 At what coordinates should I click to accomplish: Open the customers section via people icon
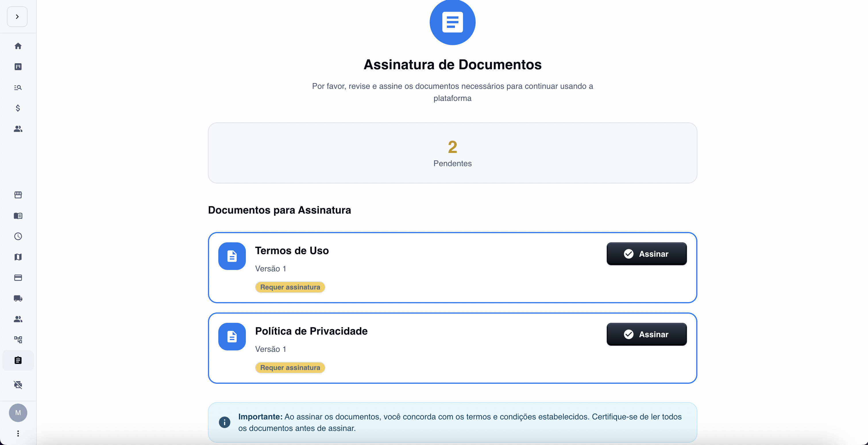[x=18, y=129]
